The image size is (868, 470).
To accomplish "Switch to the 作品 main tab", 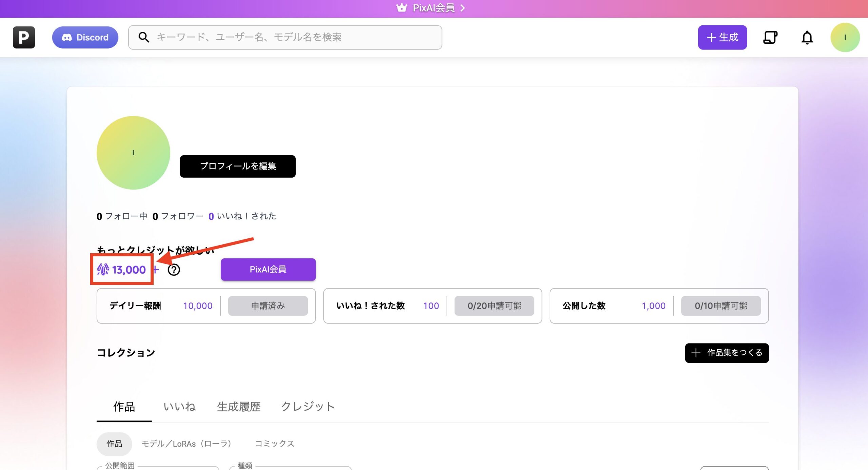I will pyautogui.click(x=124, y=407).
